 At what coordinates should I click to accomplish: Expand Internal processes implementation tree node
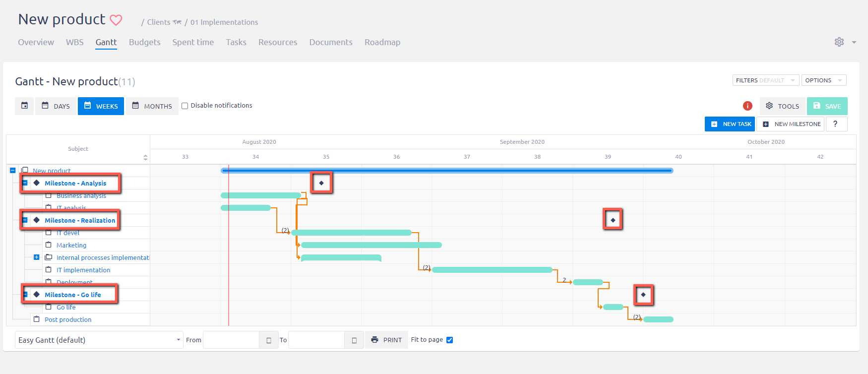click(36, 257)
